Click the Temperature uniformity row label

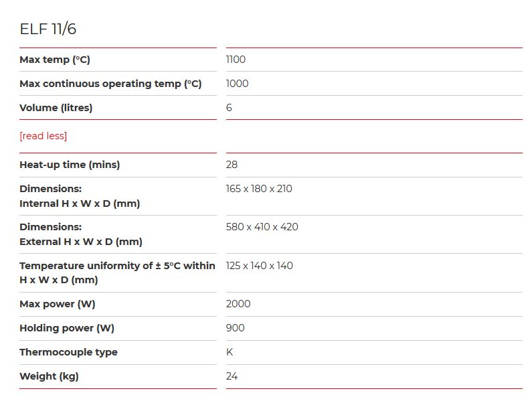pos(117,272)
